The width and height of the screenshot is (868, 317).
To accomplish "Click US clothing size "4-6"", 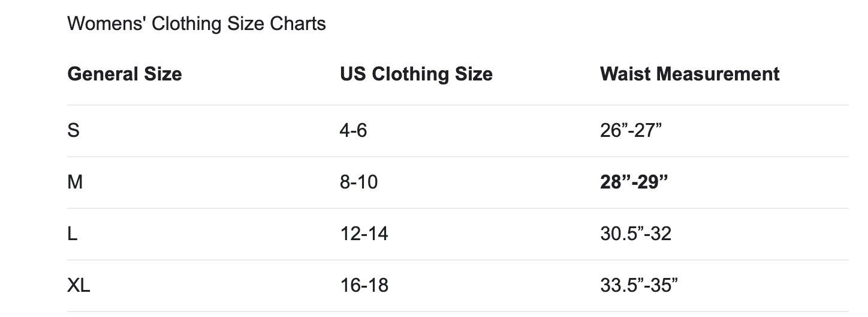I will [x=353, y=130].
